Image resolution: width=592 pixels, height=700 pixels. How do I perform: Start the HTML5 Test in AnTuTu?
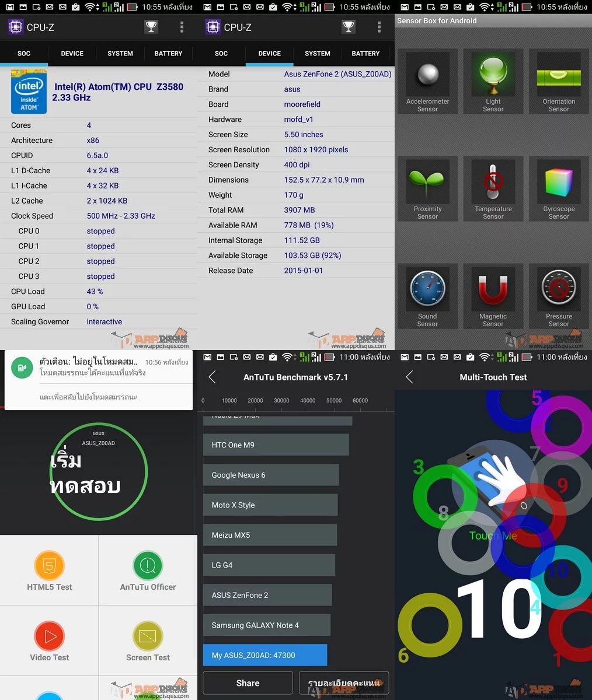[x=50, y=570]
